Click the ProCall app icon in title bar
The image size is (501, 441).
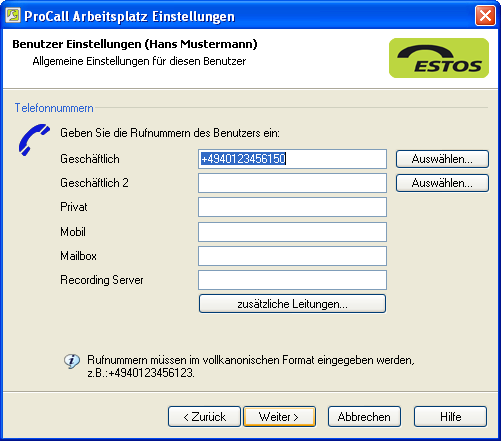(x=13, y=15)
